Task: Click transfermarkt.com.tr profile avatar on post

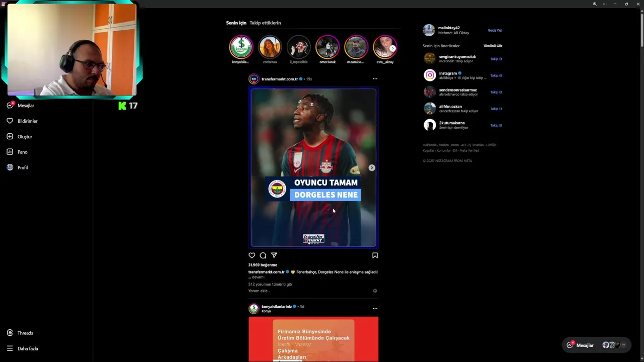Action: click(x=254, y=79)
